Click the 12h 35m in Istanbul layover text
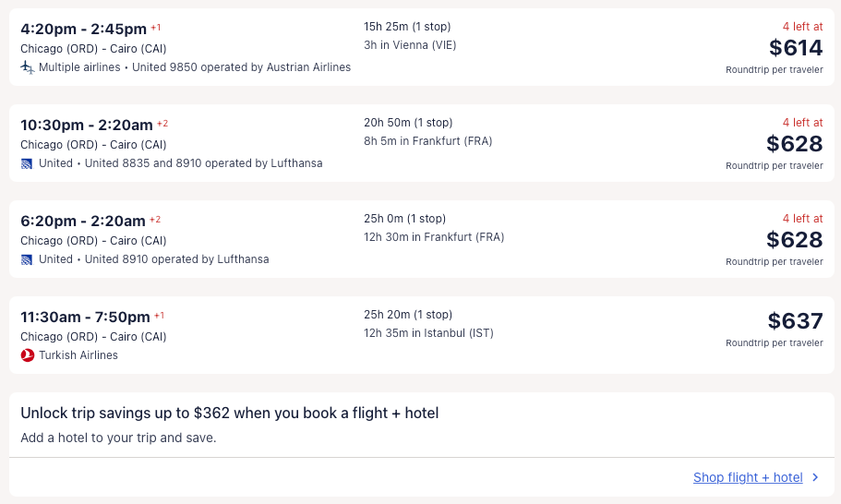Image resolution: width=841 pixels, height=504 pixels. tap(428, 333)
